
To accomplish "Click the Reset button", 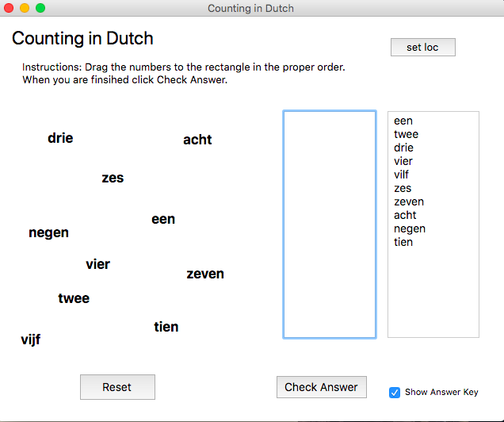I will 117,387.
